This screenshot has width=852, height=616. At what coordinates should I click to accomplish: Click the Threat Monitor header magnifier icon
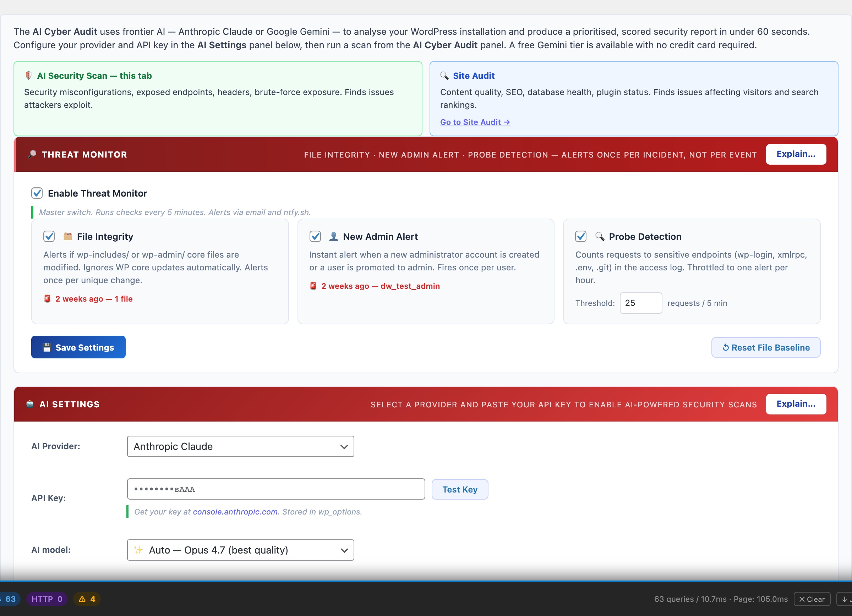click(x=32, y=154)
